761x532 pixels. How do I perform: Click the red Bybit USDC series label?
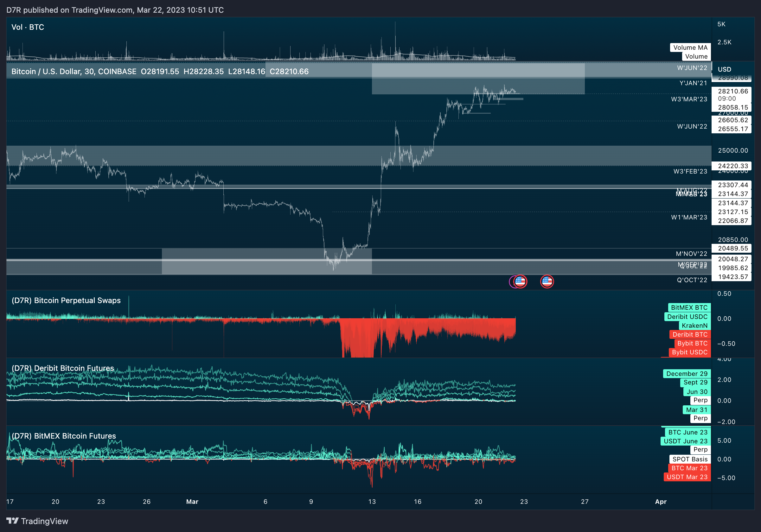(690, 352)
